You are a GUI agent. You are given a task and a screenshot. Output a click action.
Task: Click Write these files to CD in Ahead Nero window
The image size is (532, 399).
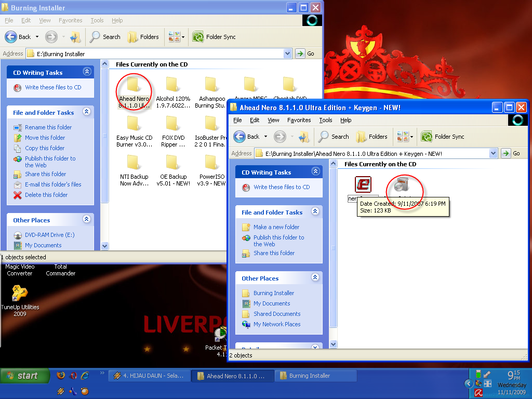point(282,187)
